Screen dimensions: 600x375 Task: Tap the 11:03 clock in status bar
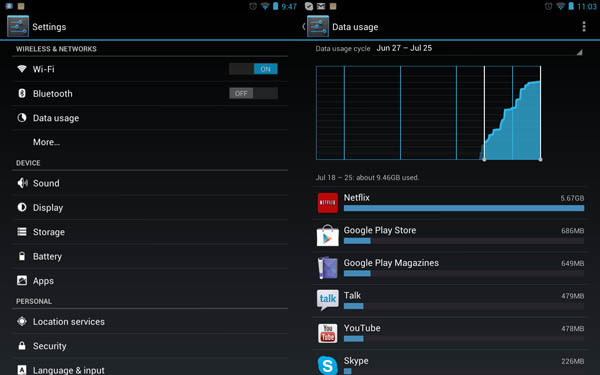587,7
